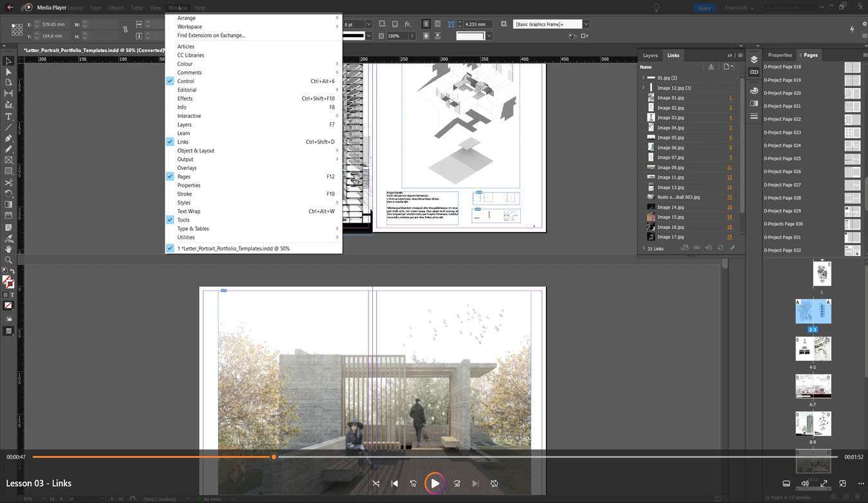Select the Page tool
This screenshot has height=503, width=868.
pyautogui.click(x=8, y=82)
